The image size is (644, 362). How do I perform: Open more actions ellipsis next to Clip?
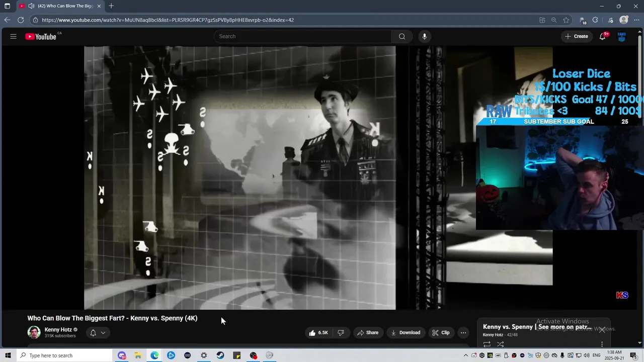[x=463, y=332]
